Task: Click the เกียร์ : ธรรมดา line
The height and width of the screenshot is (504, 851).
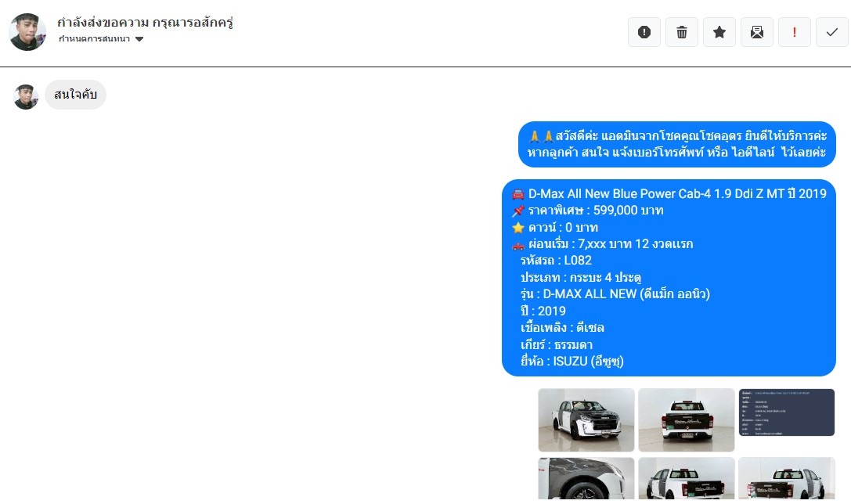Action: 557,344
